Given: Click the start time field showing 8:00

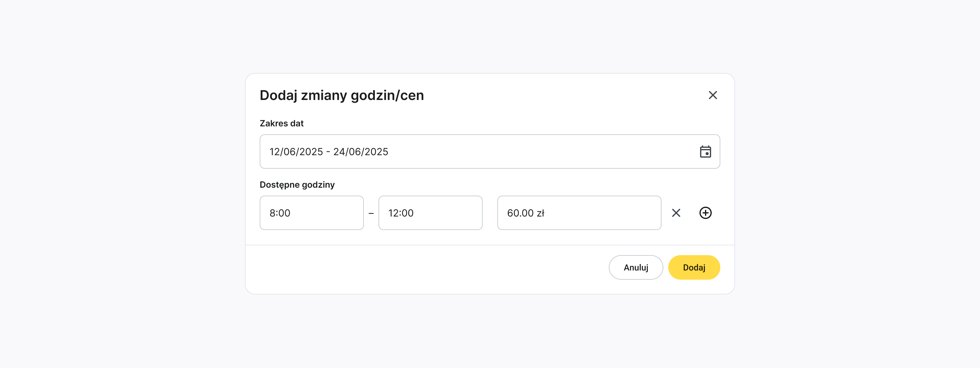Looking at the screenshot, I should (x=311, y=213).
